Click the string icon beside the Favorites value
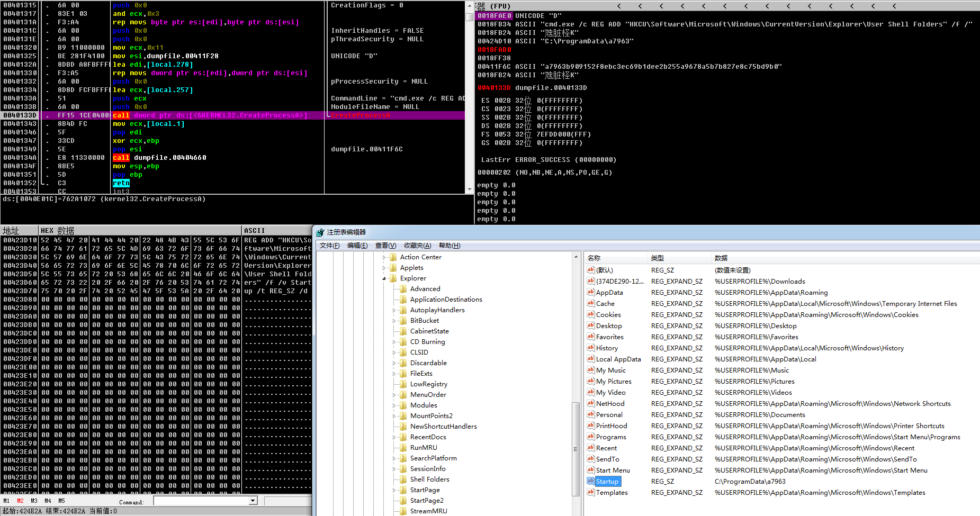980x516 pixels. pos(591,337)
